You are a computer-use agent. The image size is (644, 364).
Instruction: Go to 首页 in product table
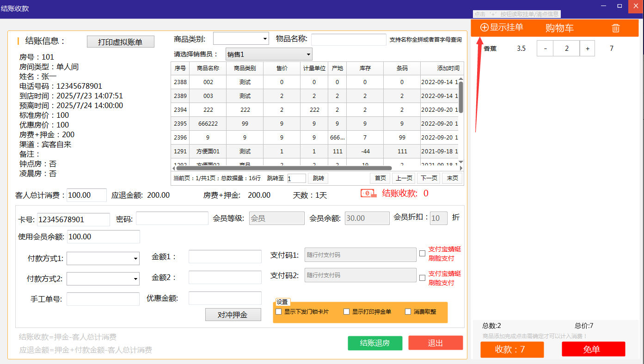[380, 178]
